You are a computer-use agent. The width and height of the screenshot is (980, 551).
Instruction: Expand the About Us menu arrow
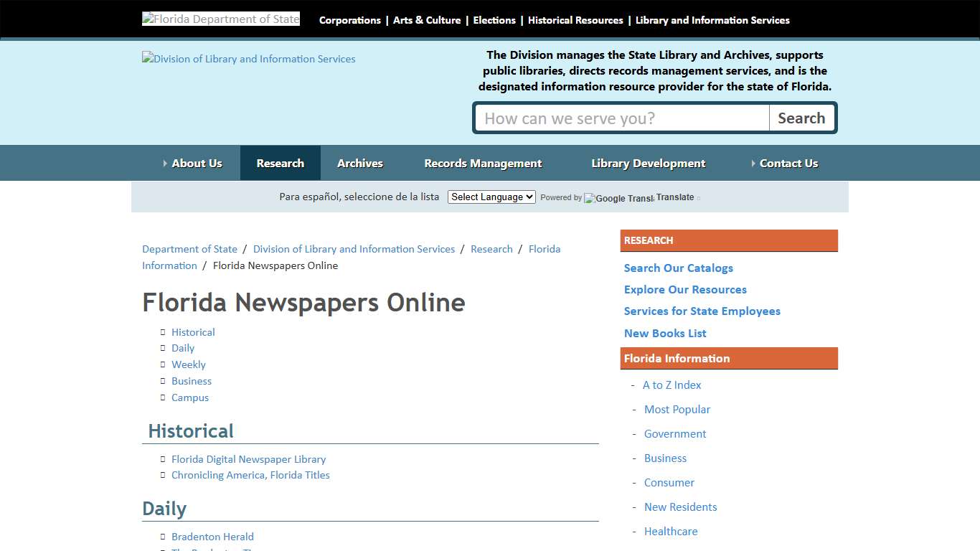click(166, 163)
